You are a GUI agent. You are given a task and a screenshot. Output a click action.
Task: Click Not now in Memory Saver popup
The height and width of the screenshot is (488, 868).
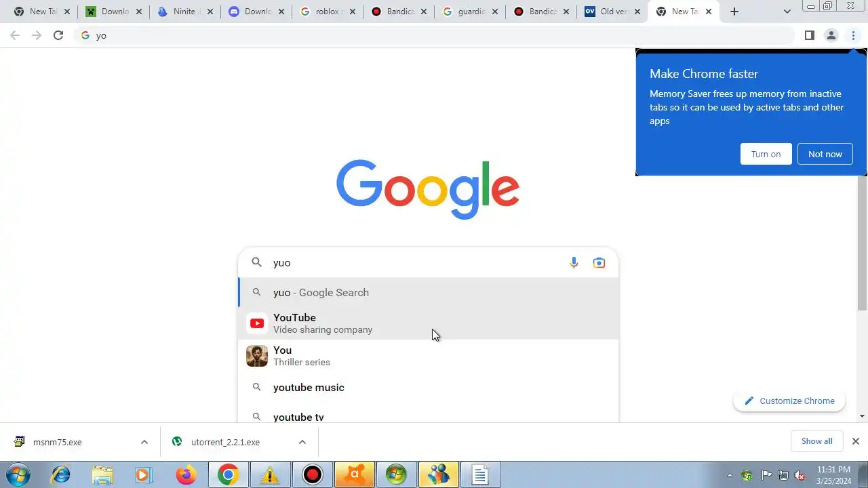click(825, 154)
